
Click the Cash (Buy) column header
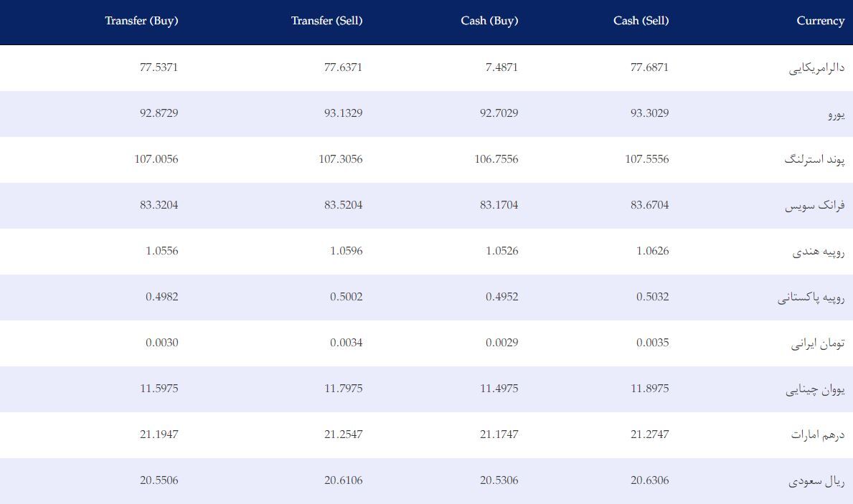489,22
